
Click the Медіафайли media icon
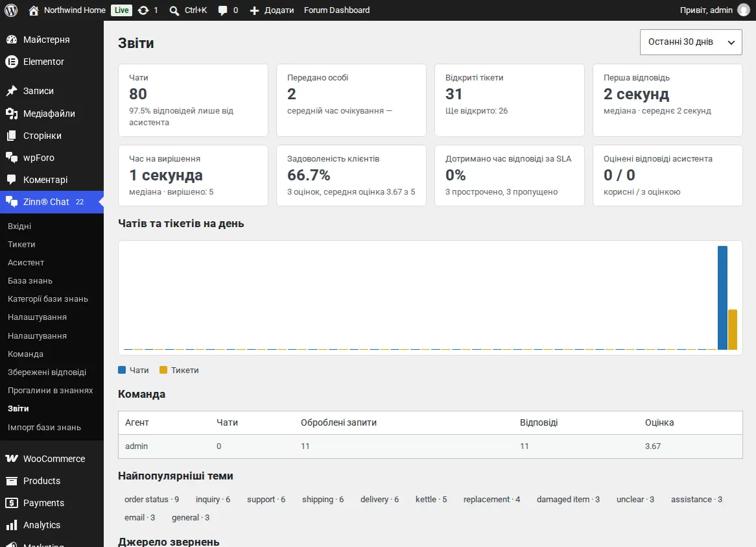(12, 114)
